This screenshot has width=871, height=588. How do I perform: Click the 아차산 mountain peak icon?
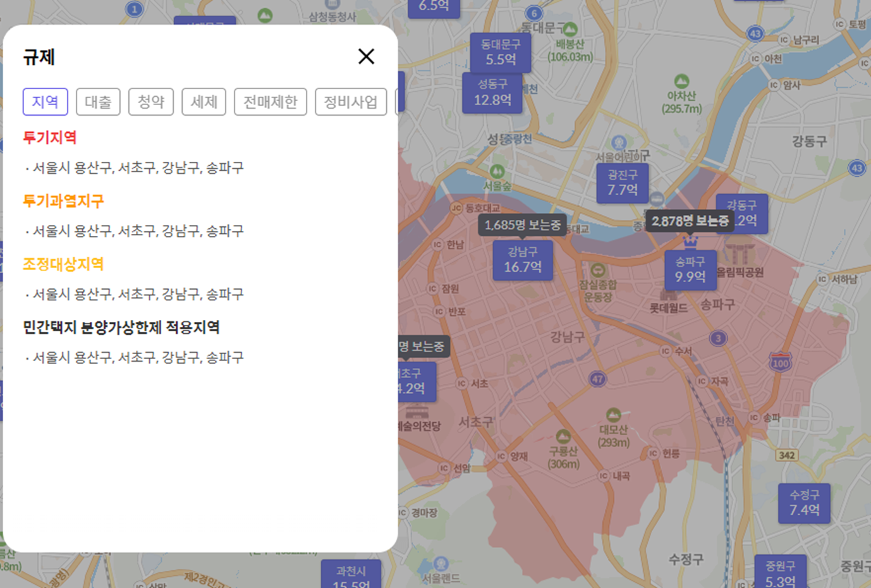click(x=681, y=81)
